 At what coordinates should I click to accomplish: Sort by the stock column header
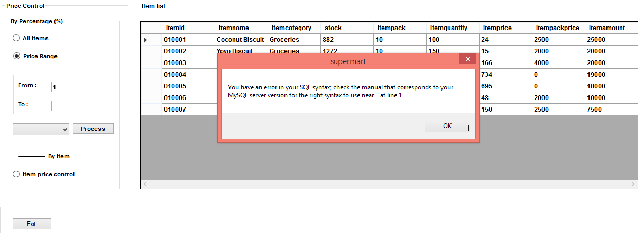[347, 28]
